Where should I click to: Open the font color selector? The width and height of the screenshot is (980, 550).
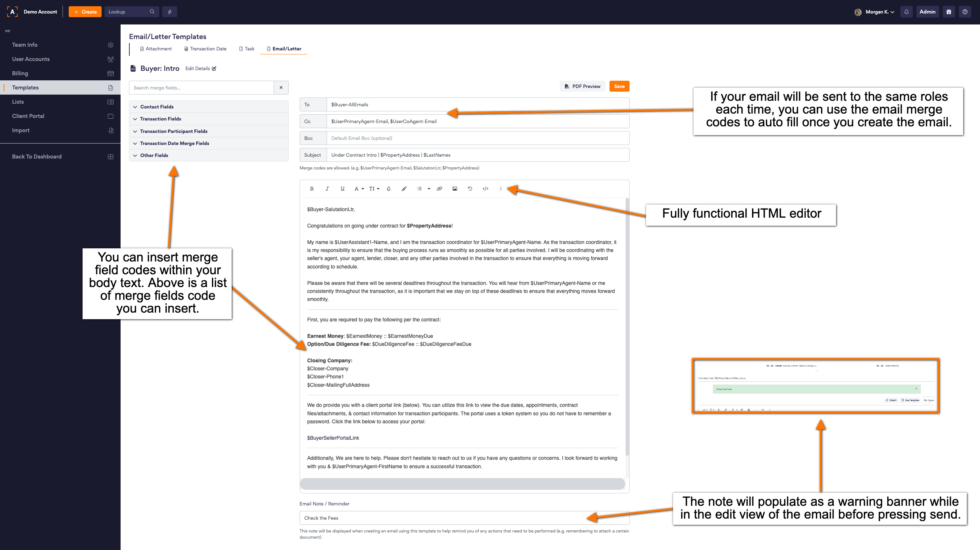click(357, 189)
